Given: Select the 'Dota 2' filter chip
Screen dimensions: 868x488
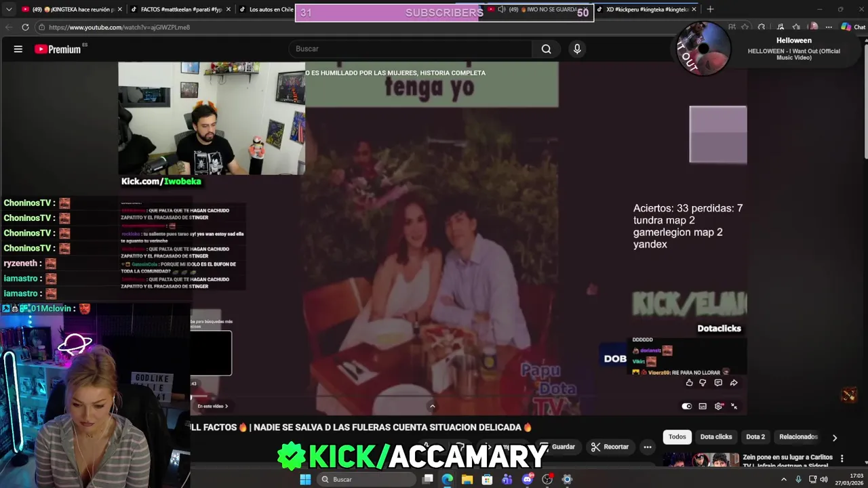Looking at the screenshot, I should (x=755, y=437).
